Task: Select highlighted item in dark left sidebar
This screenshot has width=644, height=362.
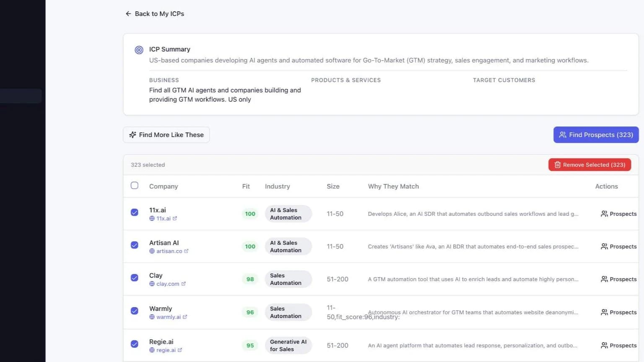Action: [21, 96]
